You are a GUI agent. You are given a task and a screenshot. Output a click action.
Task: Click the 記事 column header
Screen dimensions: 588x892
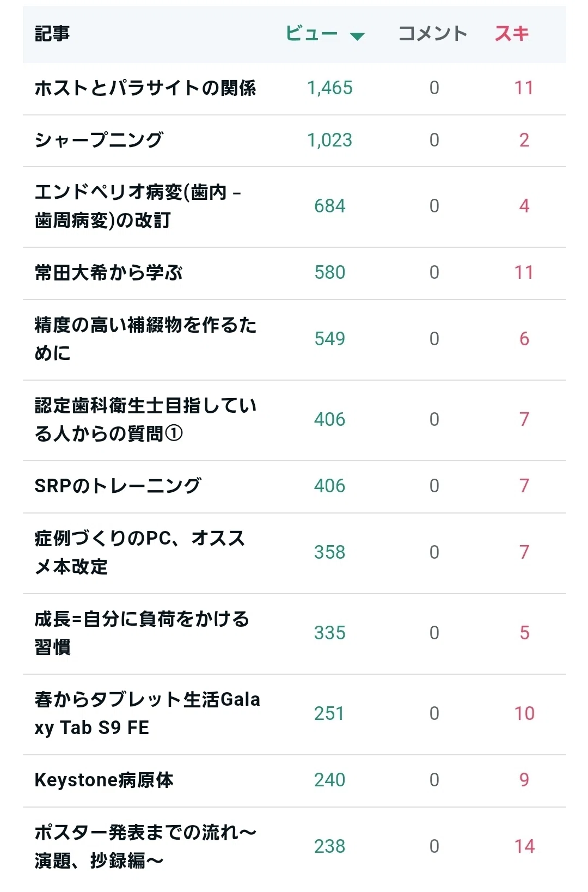(x=52, y=34)
